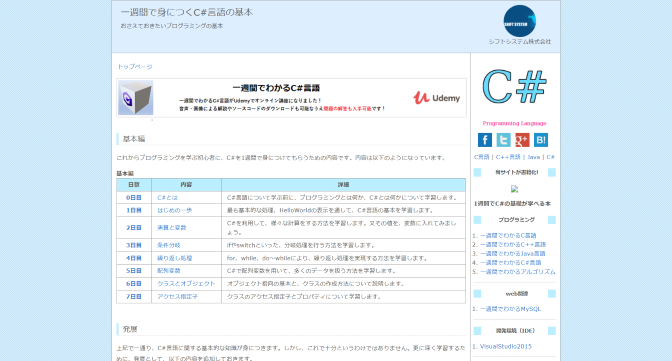Click the Facebook share icon
672x361 pixels.
click(x=485, y=140)
